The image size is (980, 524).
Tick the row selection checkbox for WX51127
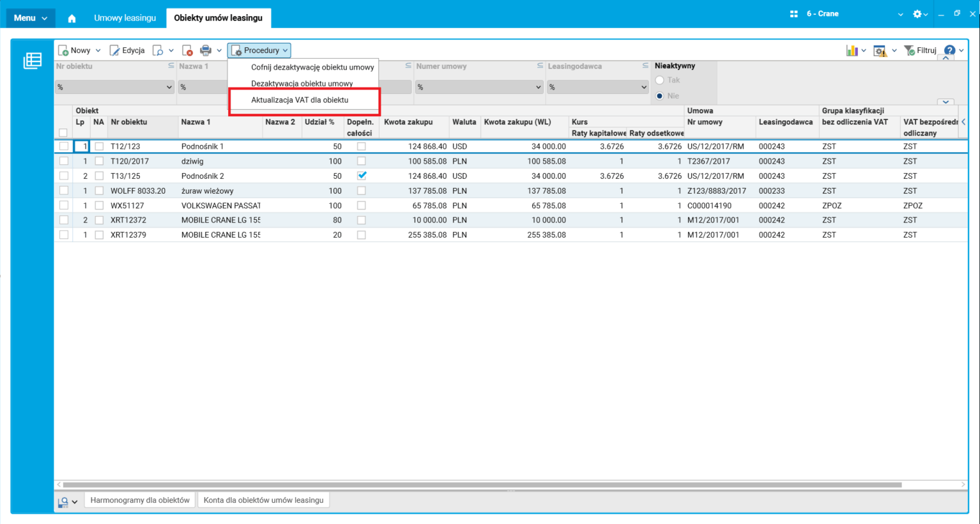point(64,206)
